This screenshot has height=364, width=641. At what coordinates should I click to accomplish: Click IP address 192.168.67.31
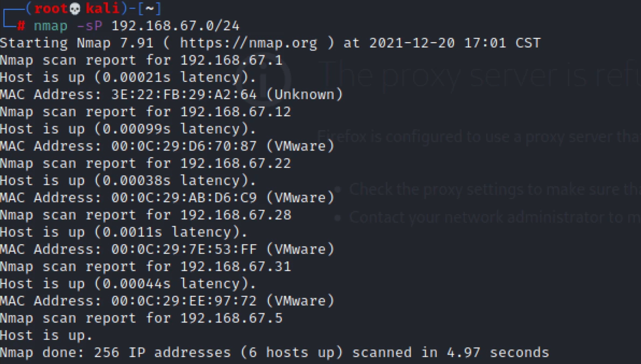(235, 267)
